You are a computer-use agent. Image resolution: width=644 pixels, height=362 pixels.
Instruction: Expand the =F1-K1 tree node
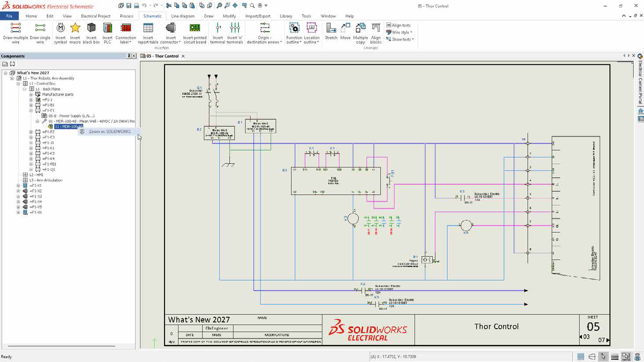[x=31, y=148]
